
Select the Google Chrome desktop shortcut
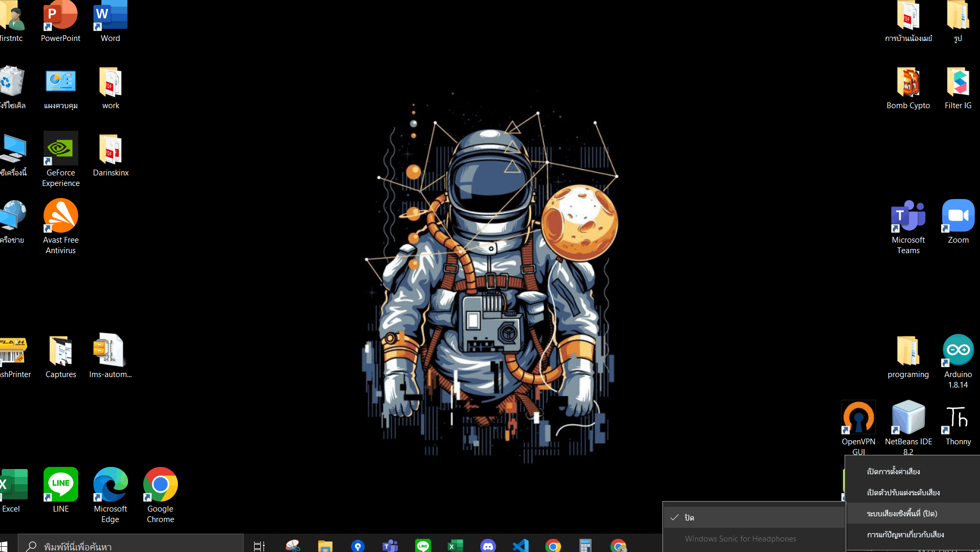[x=161, y=496]
